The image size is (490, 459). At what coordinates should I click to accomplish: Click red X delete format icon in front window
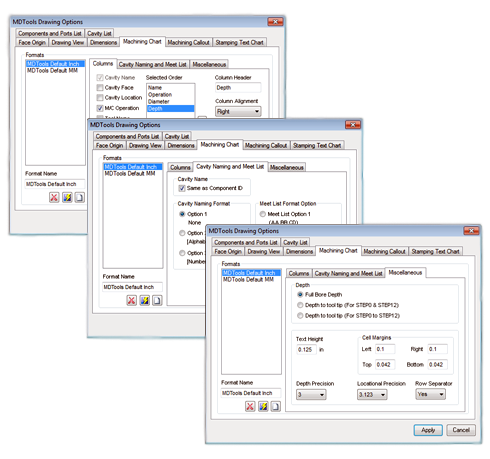coord(250,406)
